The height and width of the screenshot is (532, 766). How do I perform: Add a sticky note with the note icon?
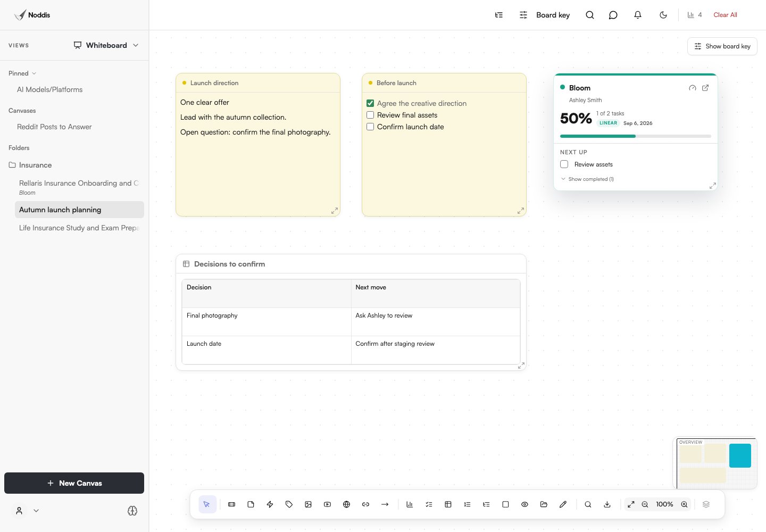pos(251,504)
